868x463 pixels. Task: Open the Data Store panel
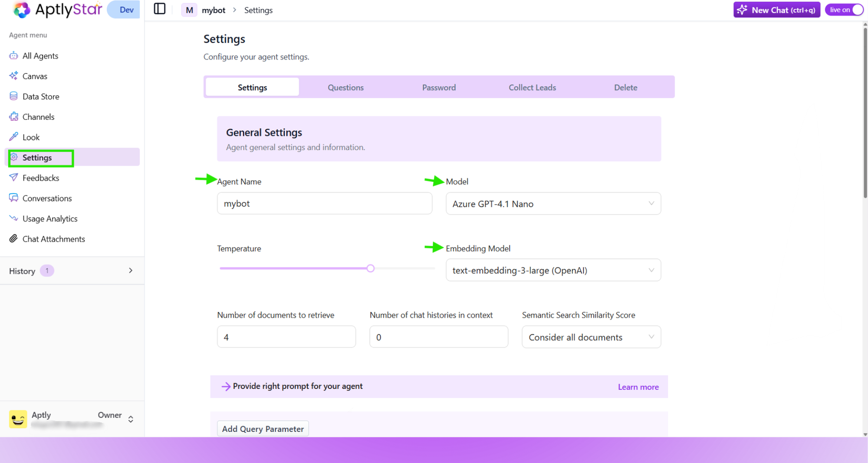(x=40, y=96)
